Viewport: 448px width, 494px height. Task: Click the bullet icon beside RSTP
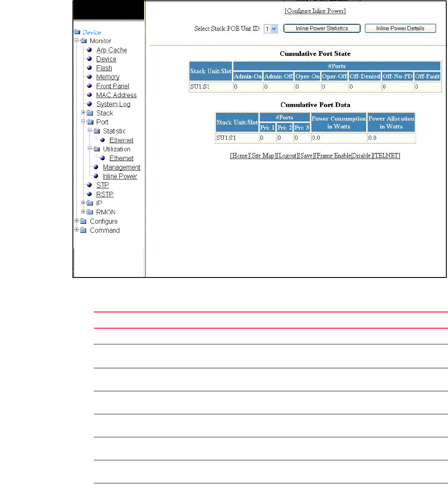click(90, 194)
